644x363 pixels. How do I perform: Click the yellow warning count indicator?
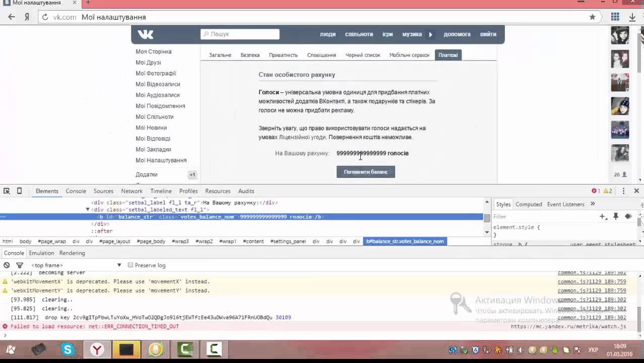click(608, 191)
